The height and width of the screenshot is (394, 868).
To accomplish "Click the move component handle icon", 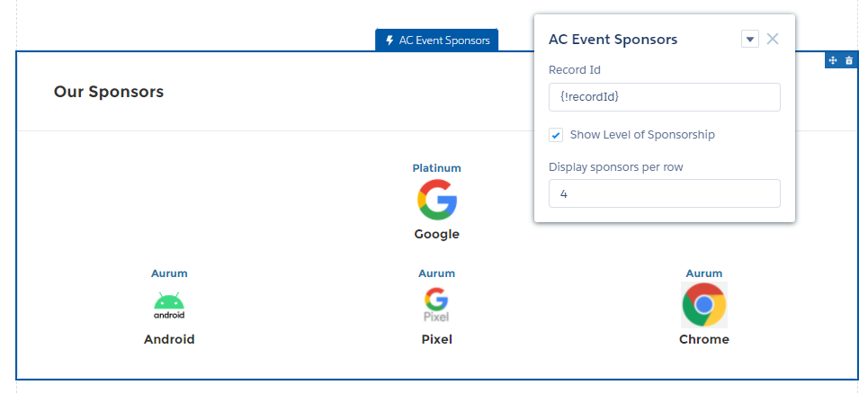I will (833, 60).
